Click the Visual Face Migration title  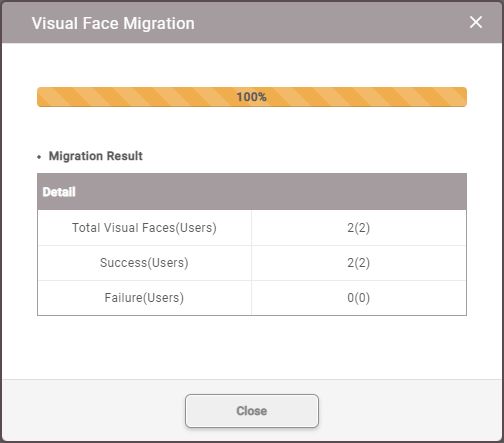113,23
